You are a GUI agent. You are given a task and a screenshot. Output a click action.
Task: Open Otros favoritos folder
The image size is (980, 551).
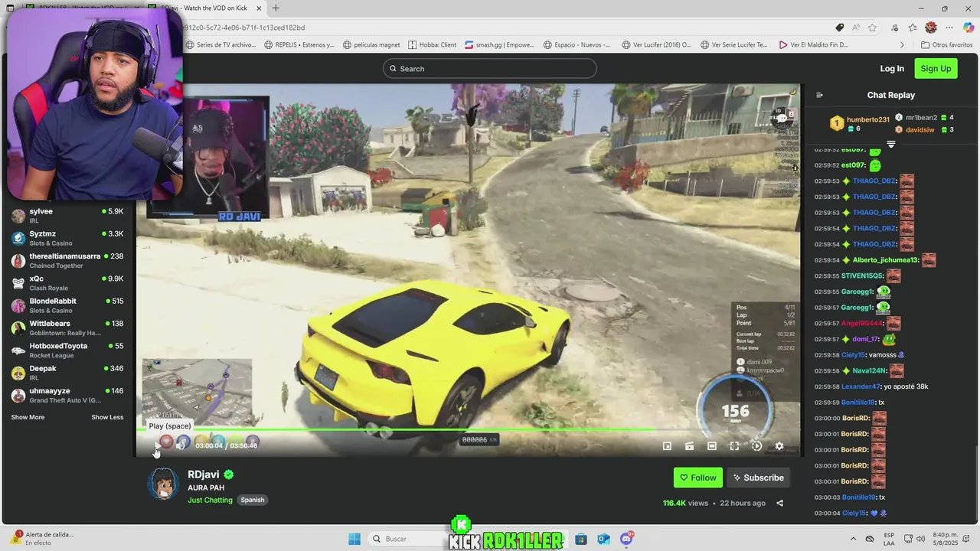tap(946, 45)
